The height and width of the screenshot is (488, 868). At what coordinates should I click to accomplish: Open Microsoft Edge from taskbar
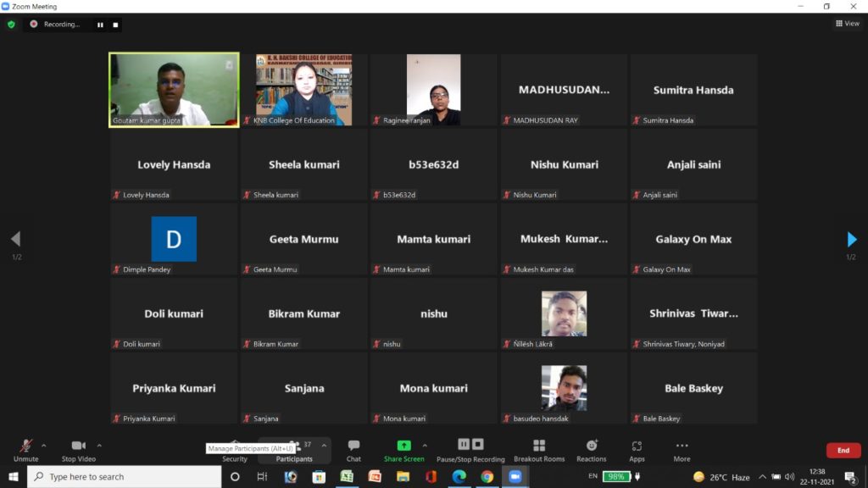click(x=459, y=476)
